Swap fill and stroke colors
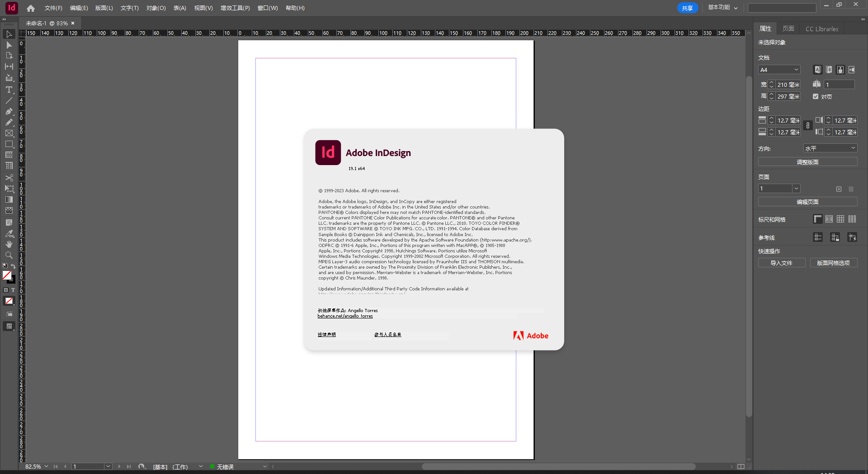Image resolution: width=868 pixels, height=474 pixels. point(13,266)
